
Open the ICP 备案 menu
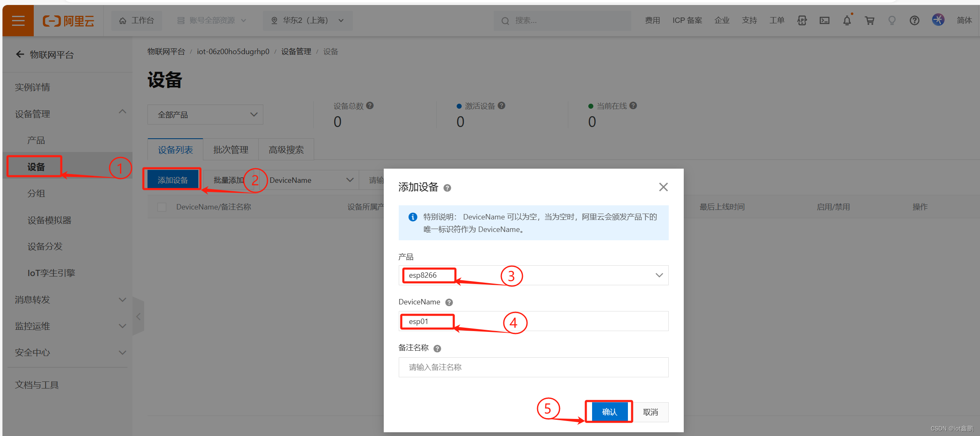click(687, 20)
